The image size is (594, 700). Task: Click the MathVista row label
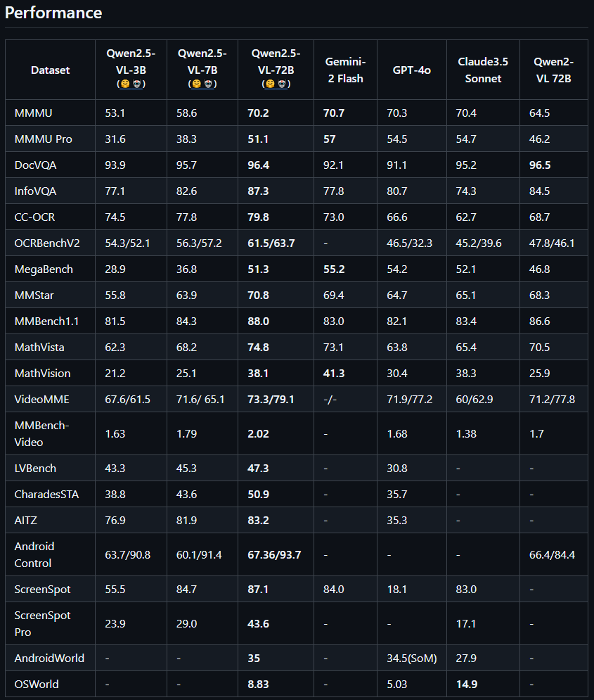point(39,348)
